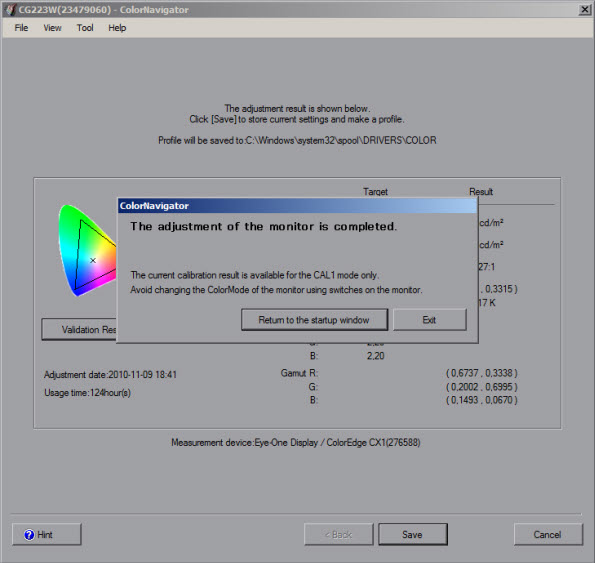The height and width of the screenshot is (563, 595).
Task: Click the 'adjustment of the monitor is completed' message
Action: tap(264, 226)
